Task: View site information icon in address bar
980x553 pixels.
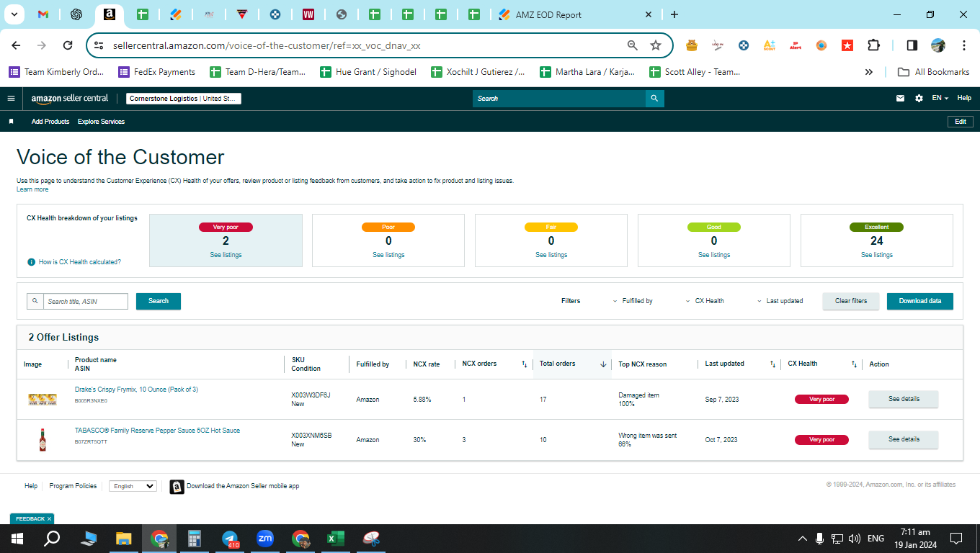Action: click(99, 45)
